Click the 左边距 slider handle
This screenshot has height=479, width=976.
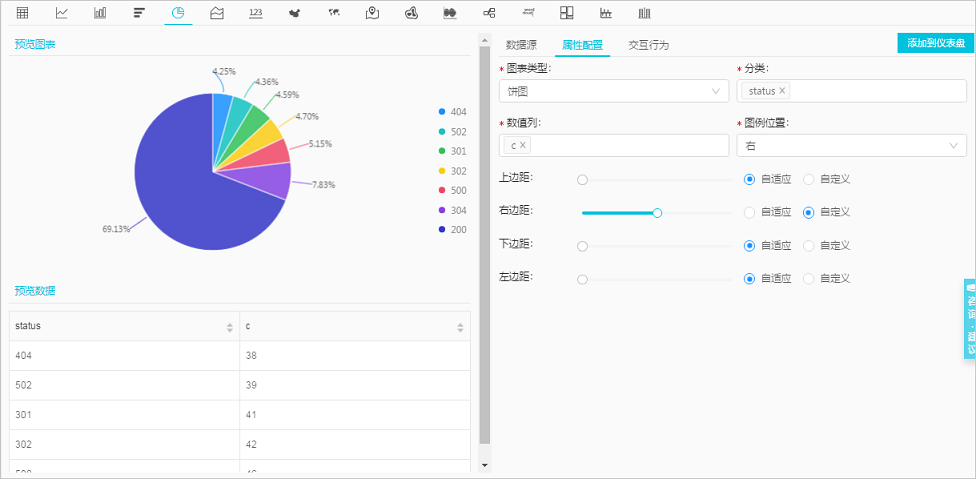coord(583,279)
